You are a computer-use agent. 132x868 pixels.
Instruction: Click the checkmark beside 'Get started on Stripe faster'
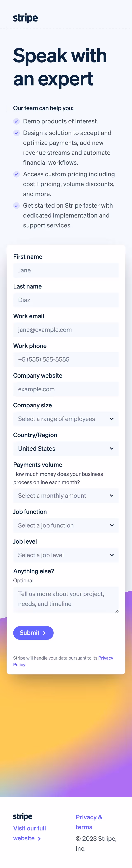coord(16,206)
